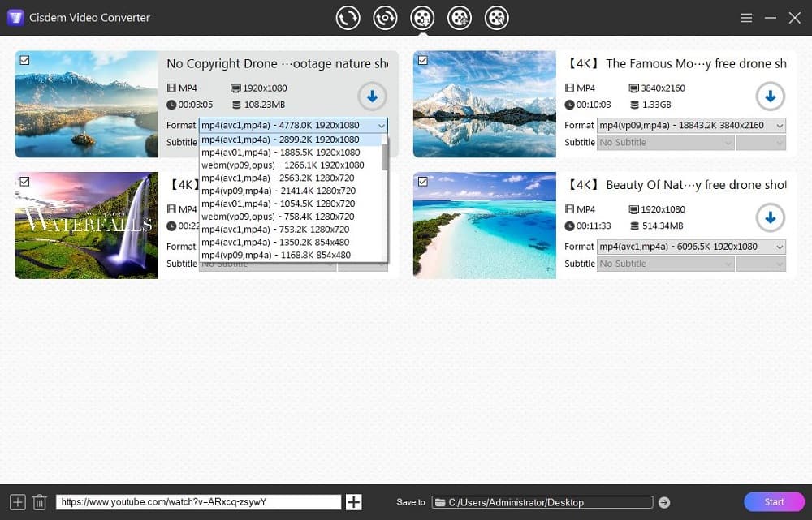Select webm(vp09,opus) 1266.1K 1920x1080 option
The width and height of the screenshot is (812, 520).
[291, 165]
